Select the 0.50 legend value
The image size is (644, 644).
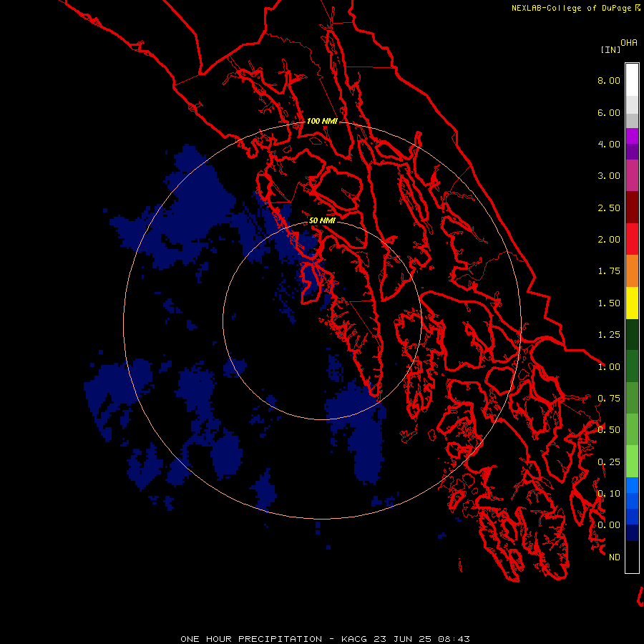(609, 430)
